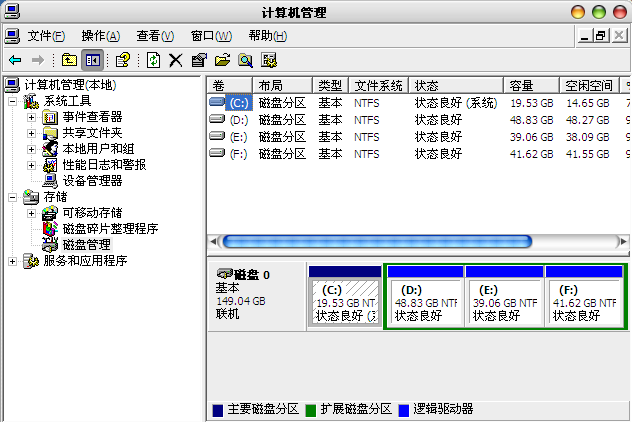Click the Refresh toolbar icon
This screenshot has width=643, height=425.
154,60
